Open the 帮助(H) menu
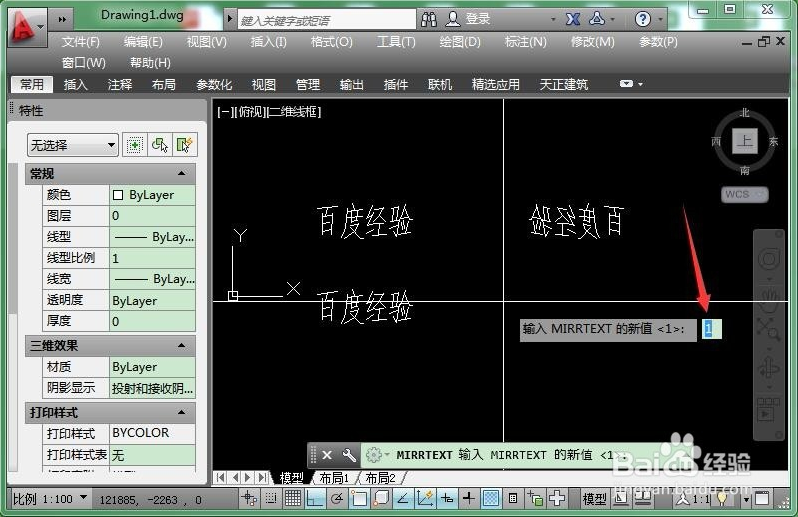Viewport: 798px width, 517px height. click(150, 63)
